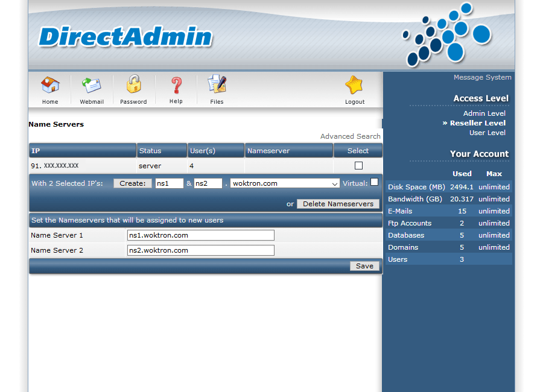Click the Your Account heading
The width and height of the screenshot is (543, 392).
point(480,154)
